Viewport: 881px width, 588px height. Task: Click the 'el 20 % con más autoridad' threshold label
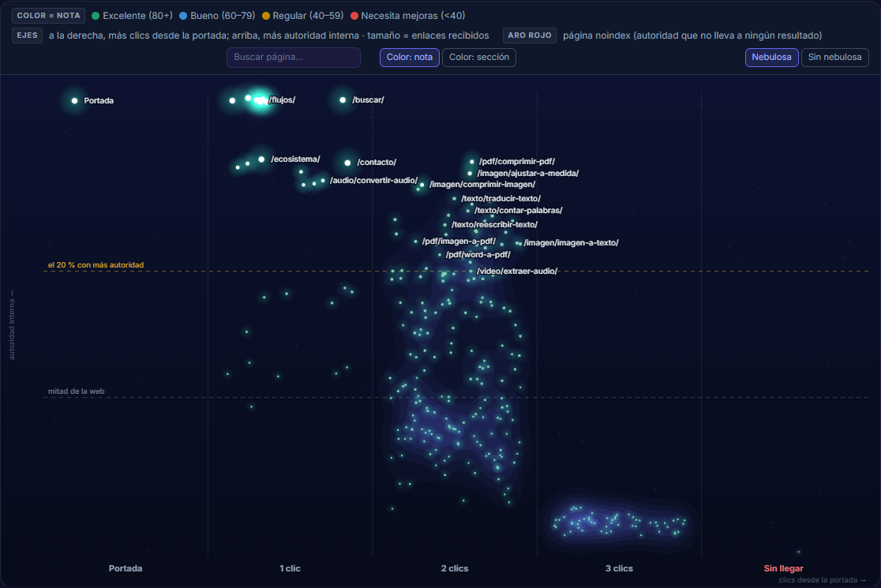tap(96, 265)
